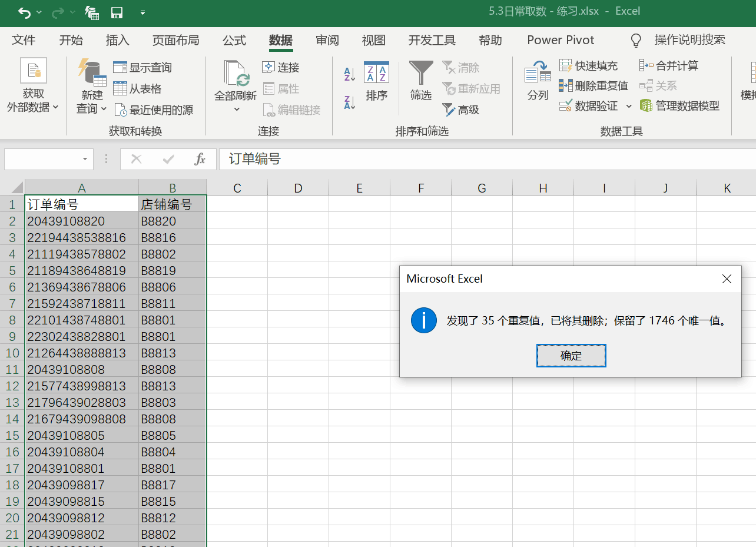Click the formula bar cancel X icon
The height and width of the screenshot is (547, 756).
137,159
